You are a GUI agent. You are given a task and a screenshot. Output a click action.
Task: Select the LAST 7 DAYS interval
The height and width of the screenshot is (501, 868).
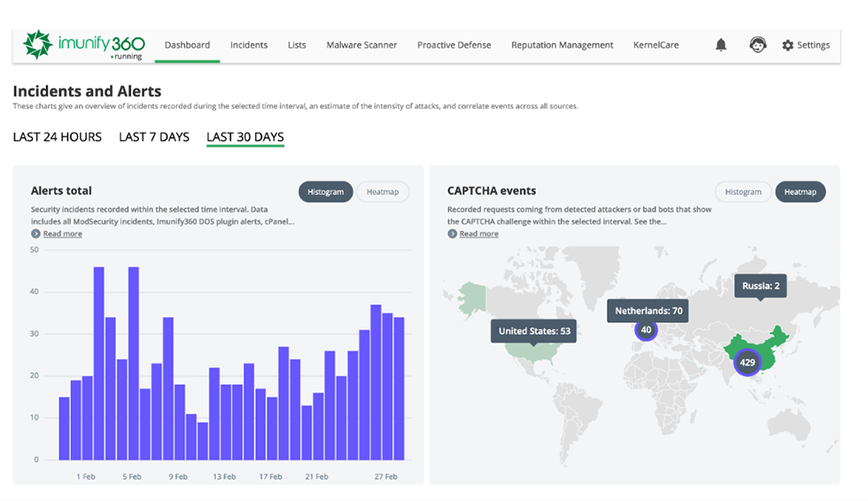(x=154, y=137)
